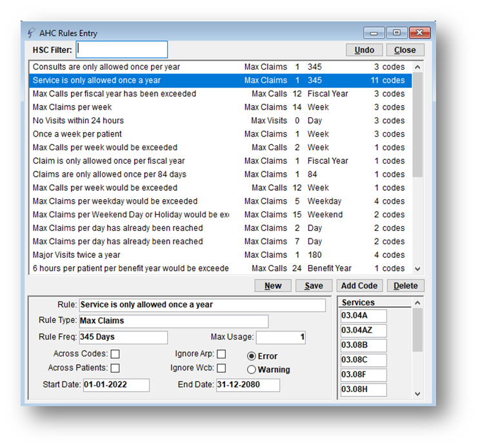Image resolution: width=478 pixels, height=448 pixels.
Task: Minimize the AHC Rules Entry window
Action: [x=374, y=33]
